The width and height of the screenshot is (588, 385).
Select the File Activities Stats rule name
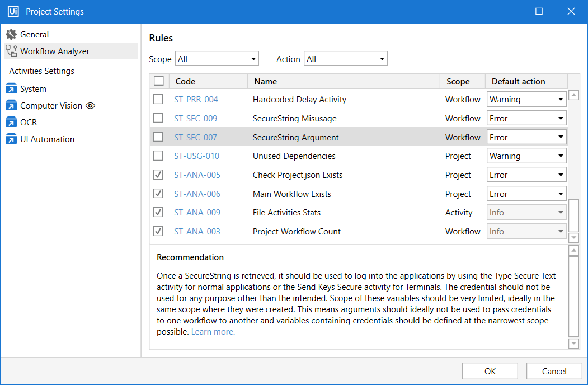[286, 213]
